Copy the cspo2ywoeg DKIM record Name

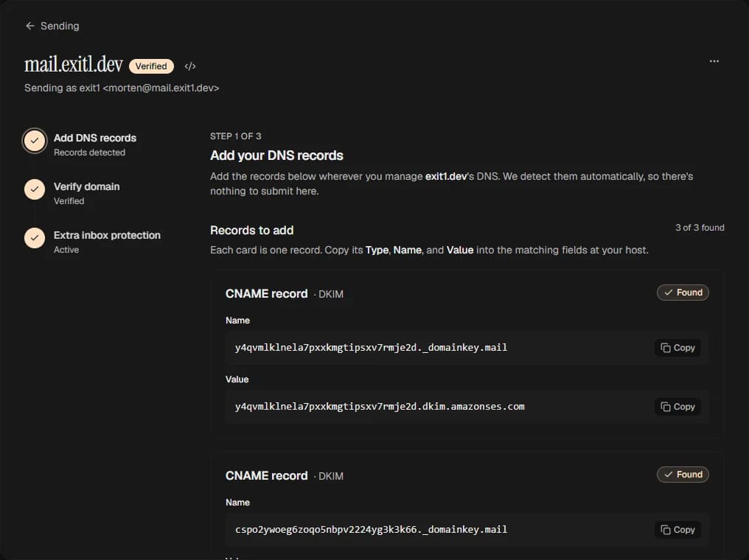click(x=677, y=530)
